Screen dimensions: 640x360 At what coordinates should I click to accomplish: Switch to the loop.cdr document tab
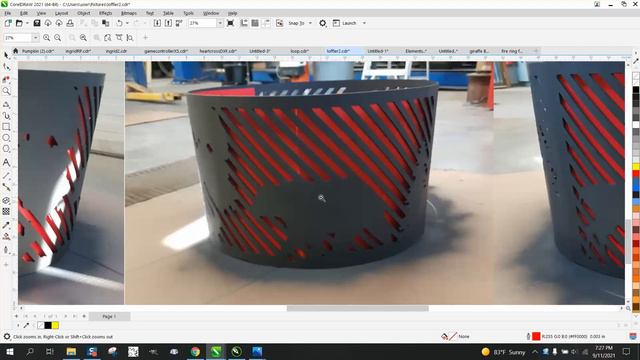tap(299, 51)
